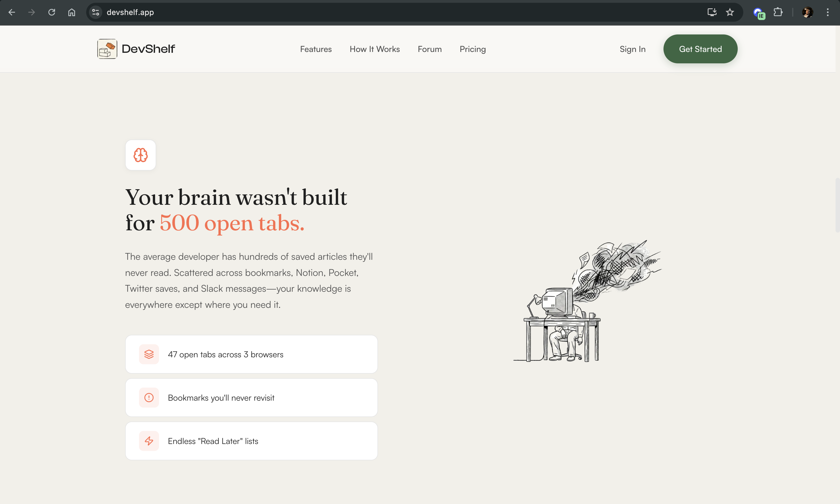Open the browser extensions puzzle icon
The height and width of the screenshot is (504, 840).
[x=778, y=12]
